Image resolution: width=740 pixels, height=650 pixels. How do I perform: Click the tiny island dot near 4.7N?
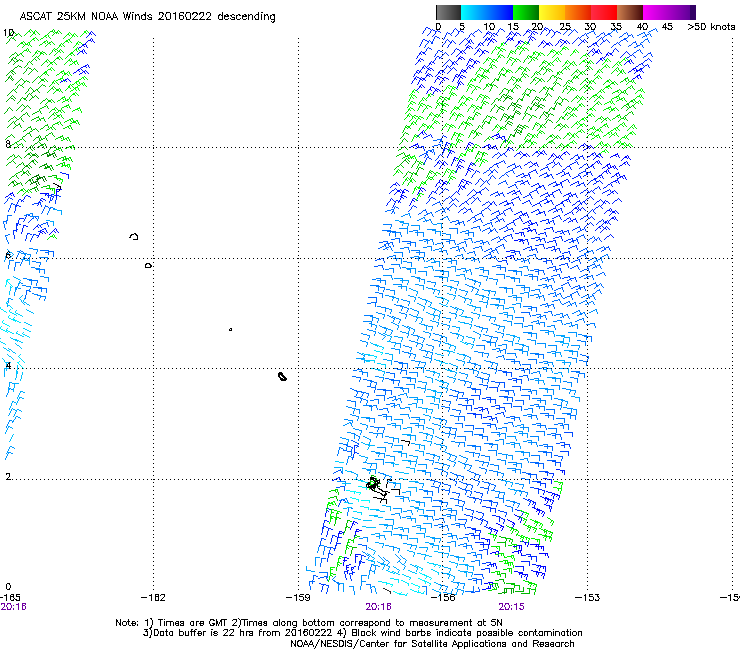click(x=230, y=329)
